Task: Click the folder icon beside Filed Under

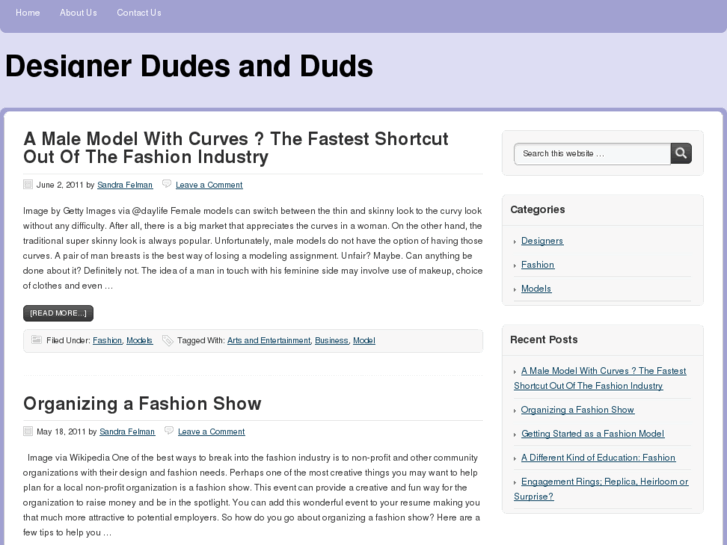Action: [x=37, y=341]
